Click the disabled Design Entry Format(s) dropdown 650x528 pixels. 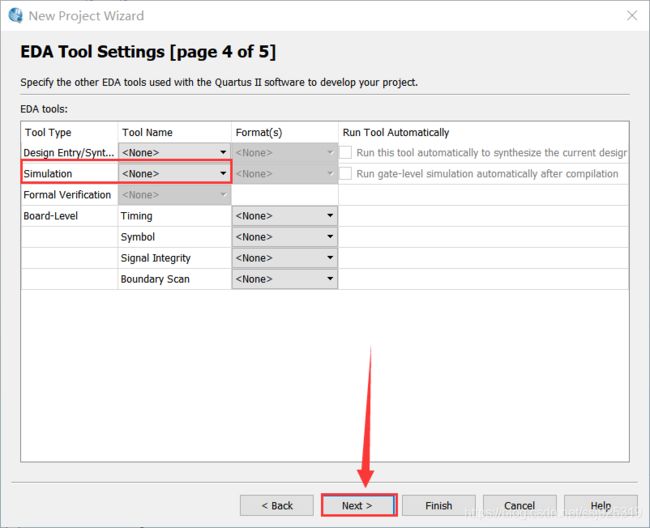point(285,153)
